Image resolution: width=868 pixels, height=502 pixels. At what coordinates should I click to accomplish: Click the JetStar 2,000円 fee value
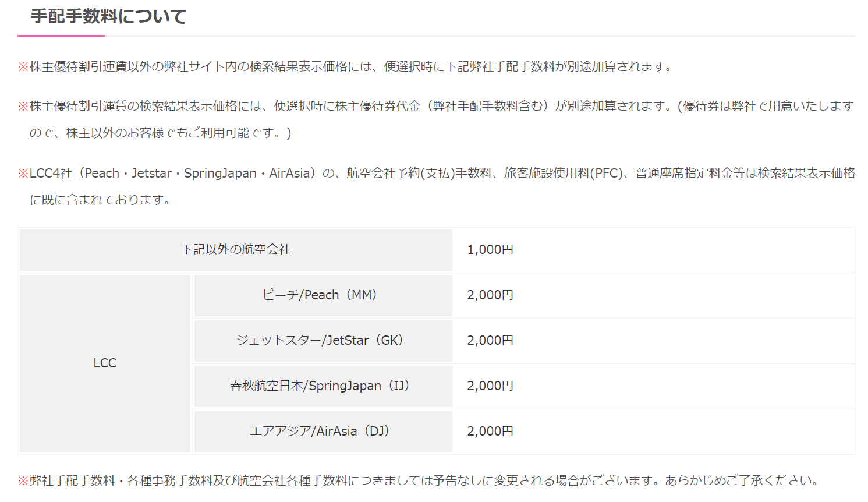490,341
